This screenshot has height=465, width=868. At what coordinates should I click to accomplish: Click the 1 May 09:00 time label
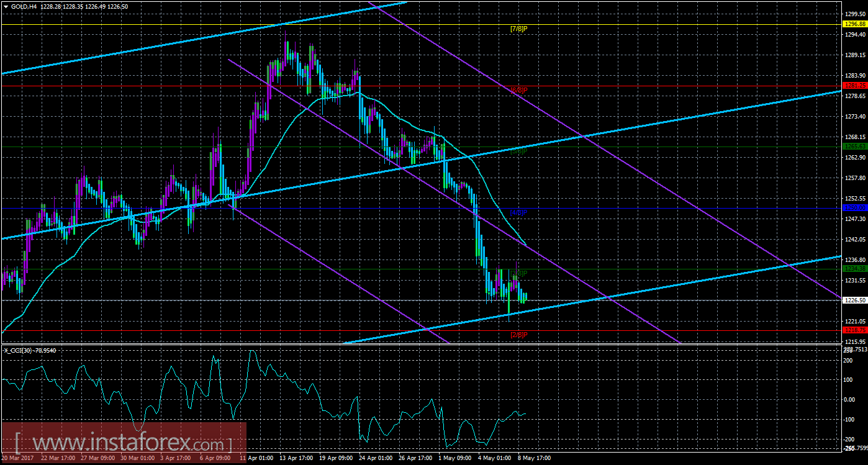(454, 459)
